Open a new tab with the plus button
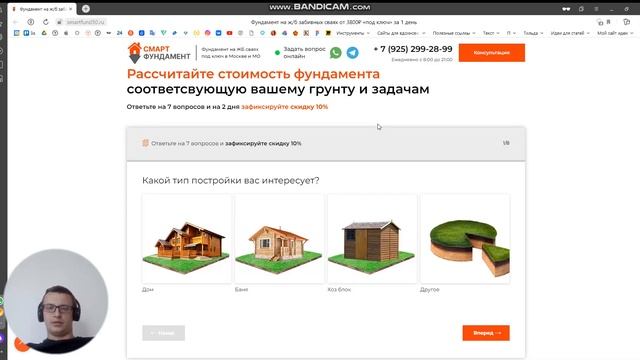Viewport: 640px width, 360px height. coord(86,9)
